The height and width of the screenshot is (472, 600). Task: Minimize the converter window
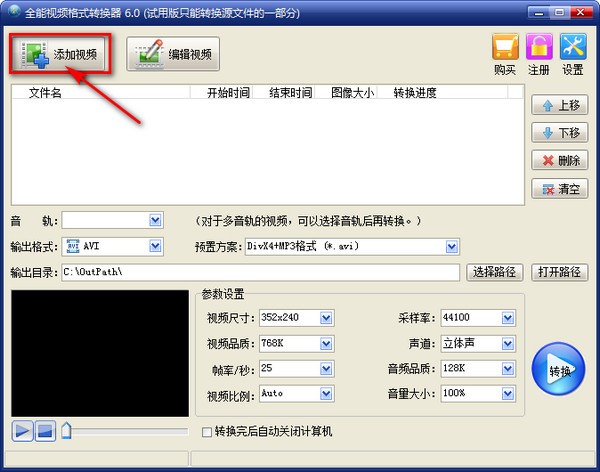pyautogui.click(x=538, y=12)
